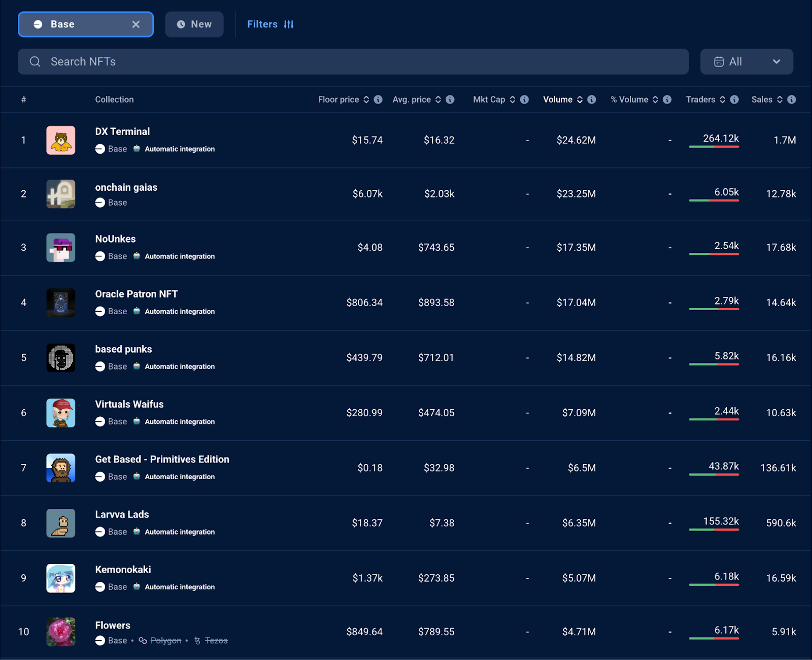Click the traders buy/sell bar for Larvva Lads
The height and width of the screenshot is (660, 812).
coord(714,530)
